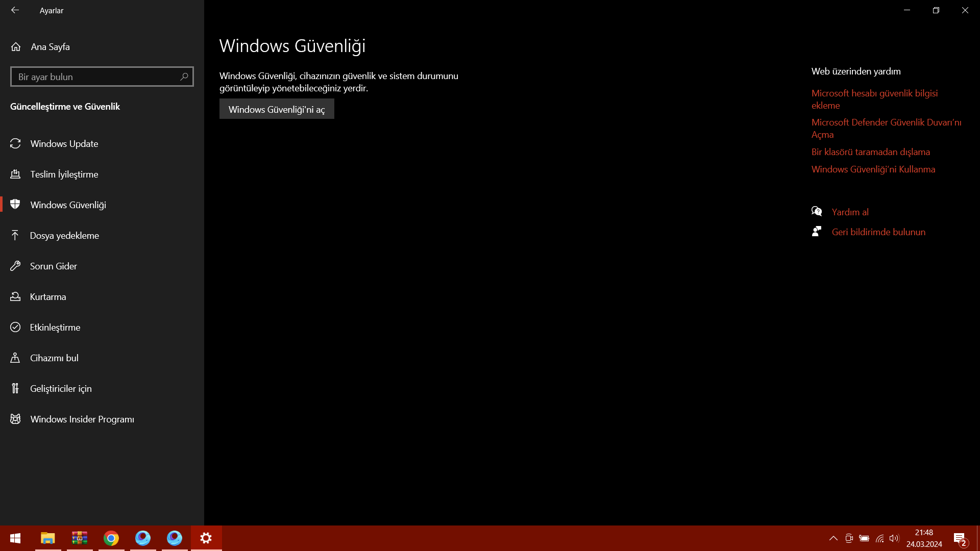Click the Yardım al chat icon
The image size is (980, 551).
817,211
